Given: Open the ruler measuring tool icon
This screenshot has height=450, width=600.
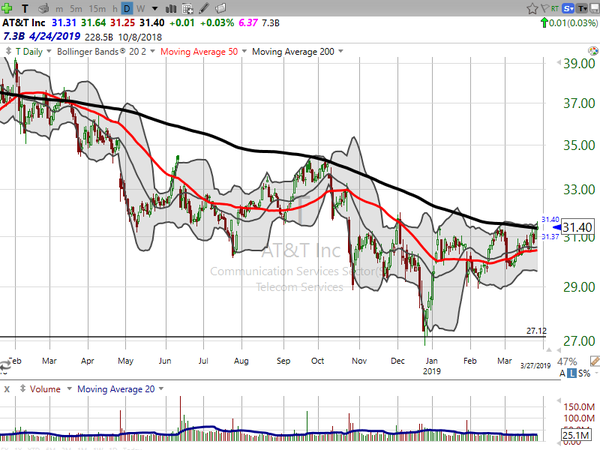Looking at the screenshot, I should 595,361.
